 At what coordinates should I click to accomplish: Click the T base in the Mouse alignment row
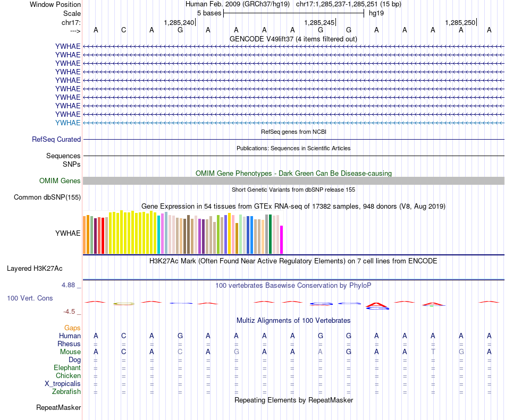click(433, 352)
